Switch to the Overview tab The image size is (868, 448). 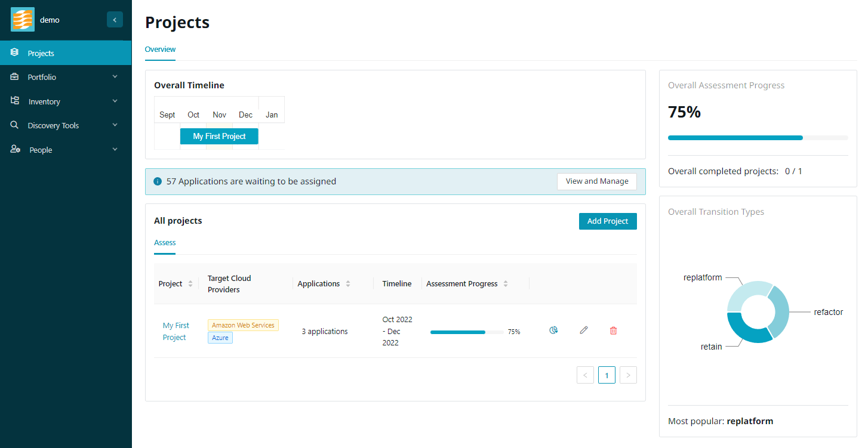(160, 50)
